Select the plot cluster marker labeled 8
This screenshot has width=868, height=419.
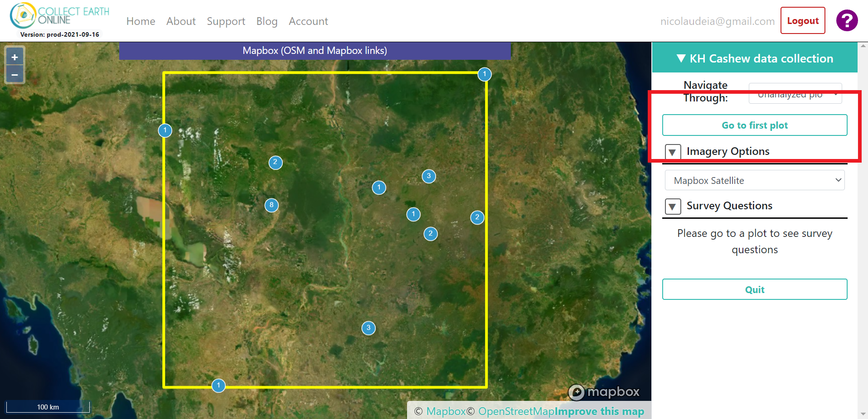click(x=272, y=205)
